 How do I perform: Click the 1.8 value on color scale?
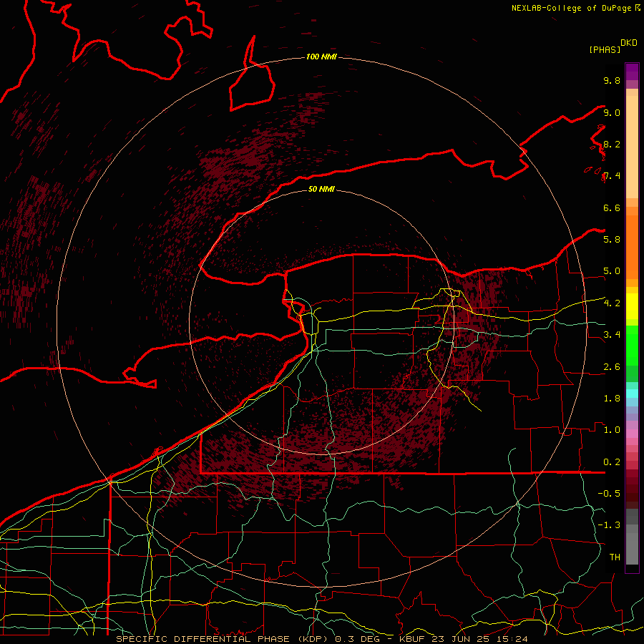(x=612, y=398)
